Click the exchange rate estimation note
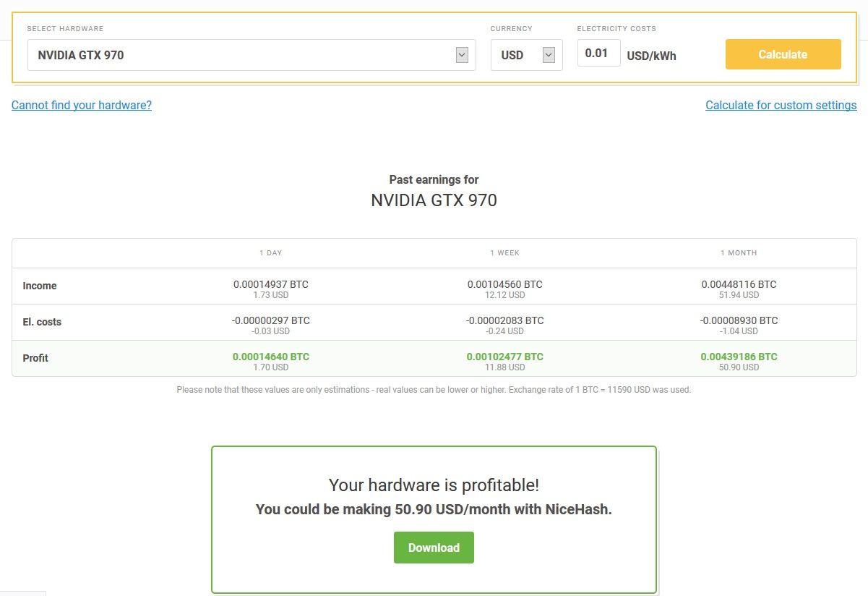The height and width of the screenshot is (596, 868). tap(434, 390)
